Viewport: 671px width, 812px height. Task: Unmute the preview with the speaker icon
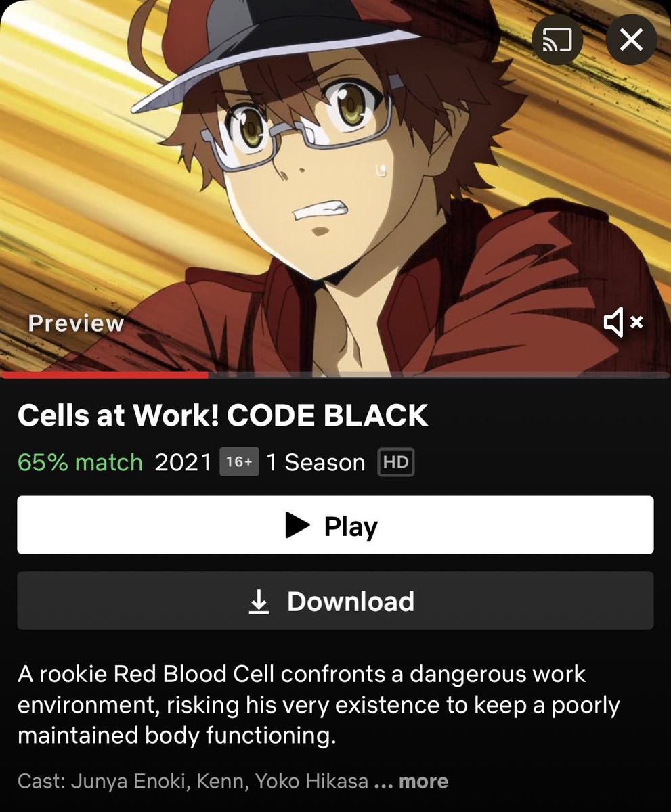point(624,323)
